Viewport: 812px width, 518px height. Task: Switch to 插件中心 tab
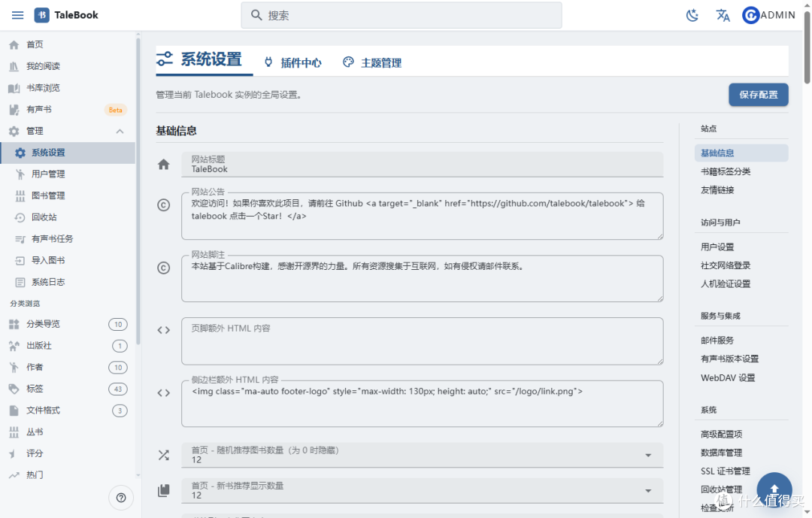[293, 62]
